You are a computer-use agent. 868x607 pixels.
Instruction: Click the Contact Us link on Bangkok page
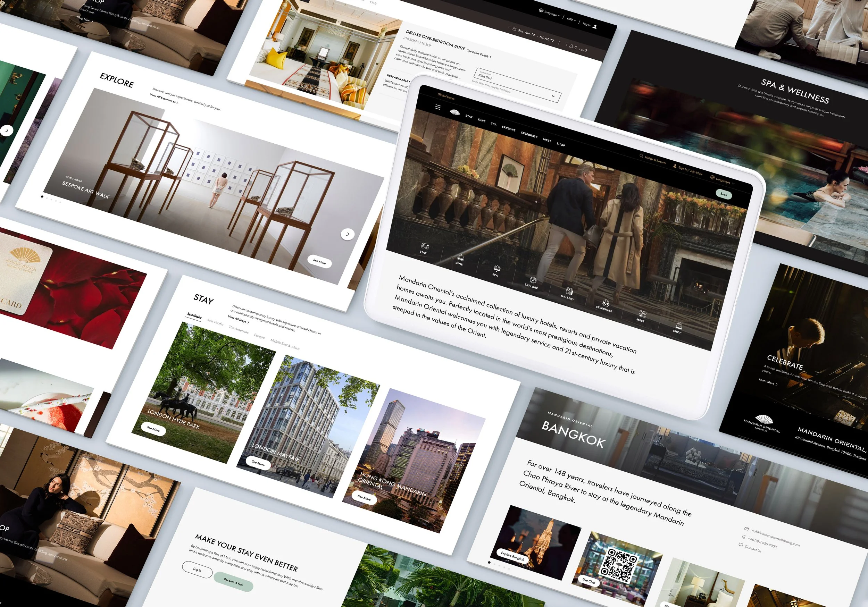(753, 549)
